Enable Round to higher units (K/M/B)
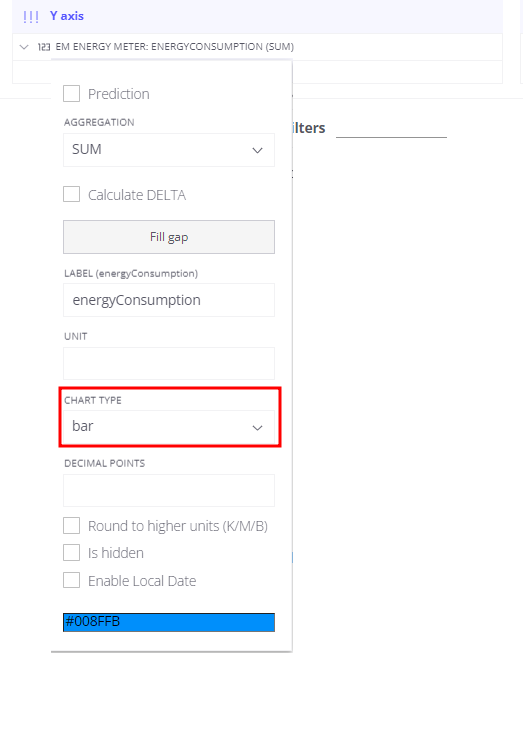Screen dimensions: 523x745 click(x=71, y=526)
